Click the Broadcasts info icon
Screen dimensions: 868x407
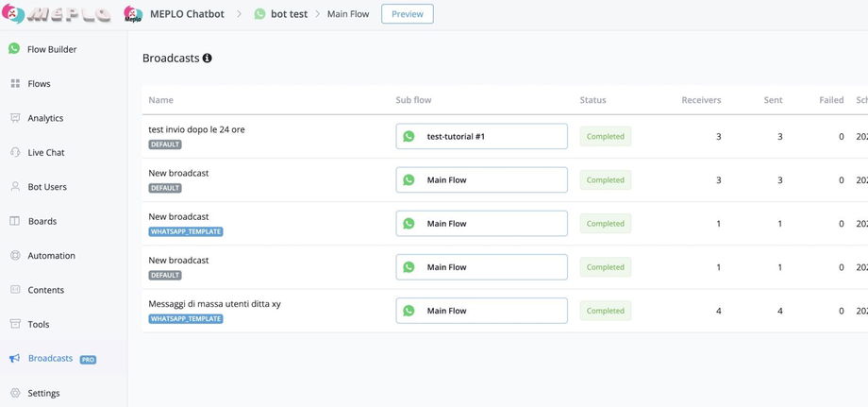[x=208, y=59]
